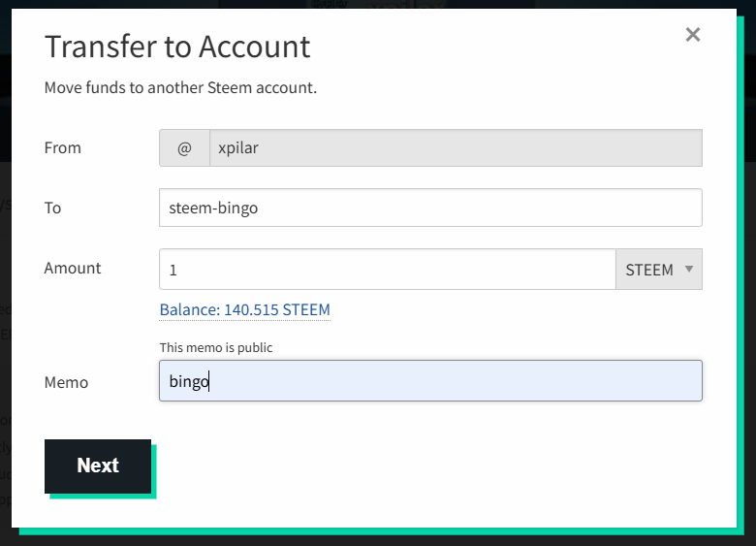Close the Transfer to Account dialog
756x546 pixels.
(x=692, y=35)
